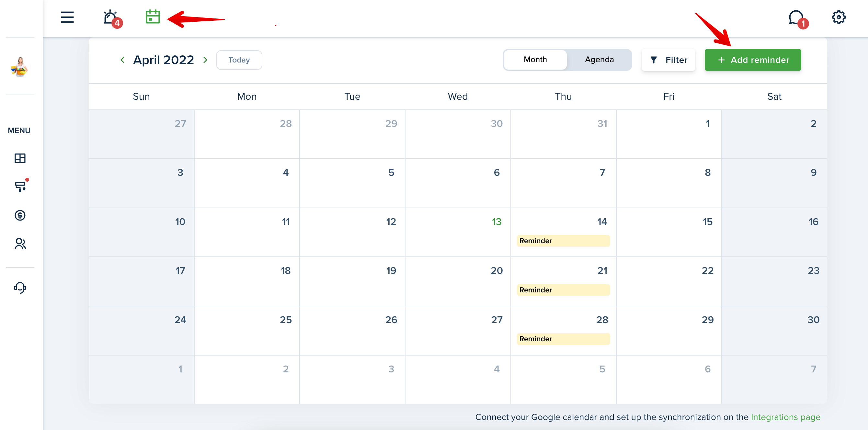Open the settings gear
Screen dimensions: 868x430
point(838,17)
